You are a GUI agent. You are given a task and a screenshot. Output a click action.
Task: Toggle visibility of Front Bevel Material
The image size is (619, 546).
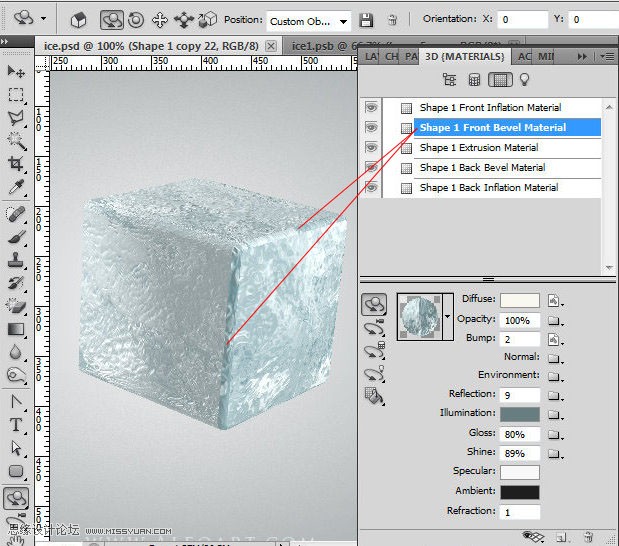371,128
